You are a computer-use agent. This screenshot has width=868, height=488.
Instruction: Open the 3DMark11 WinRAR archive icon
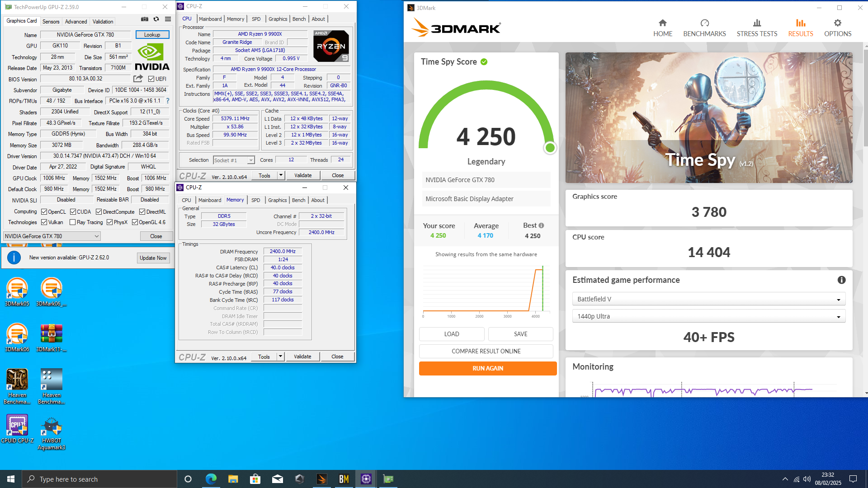[x=52, y=338]
